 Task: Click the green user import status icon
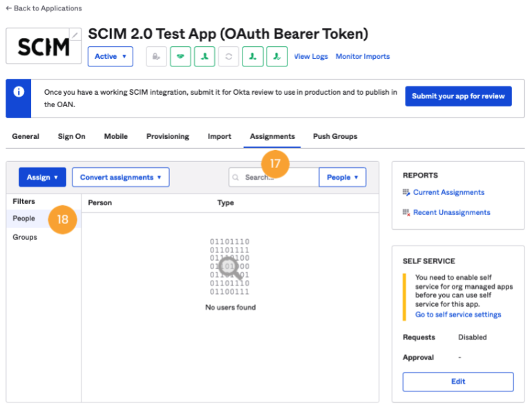coord(205,56)
